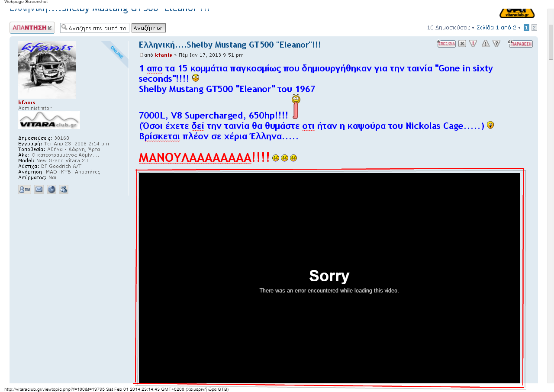The image size is (554, 392).
Task: Click the red 'ΜΑΝΟΥΛΑΑΑΑΑΑΑΑ!!!!' text
Action: pyautogui.click(x=204, y=157)
